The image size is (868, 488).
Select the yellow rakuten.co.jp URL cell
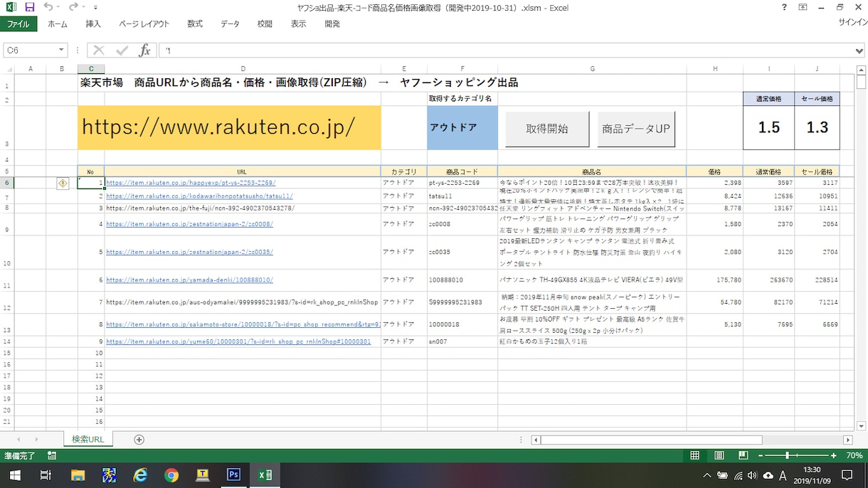pos(229,127)
